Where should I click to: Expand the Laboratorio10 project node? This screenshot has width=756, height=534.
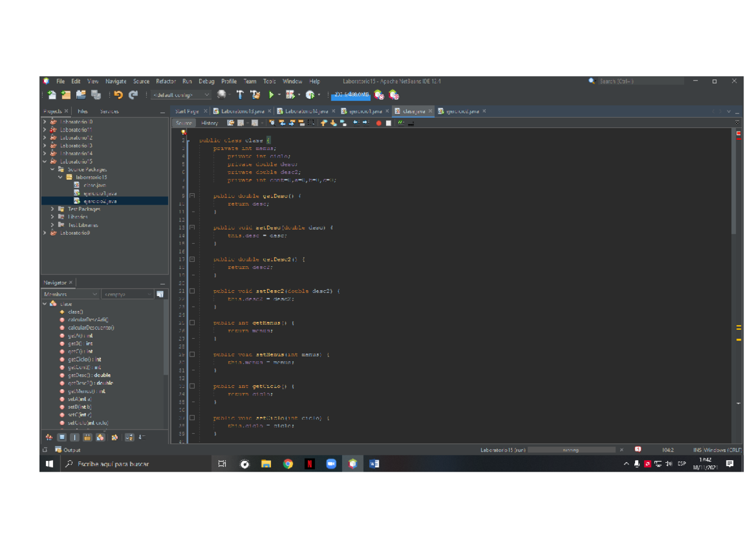tap(45, 122)
